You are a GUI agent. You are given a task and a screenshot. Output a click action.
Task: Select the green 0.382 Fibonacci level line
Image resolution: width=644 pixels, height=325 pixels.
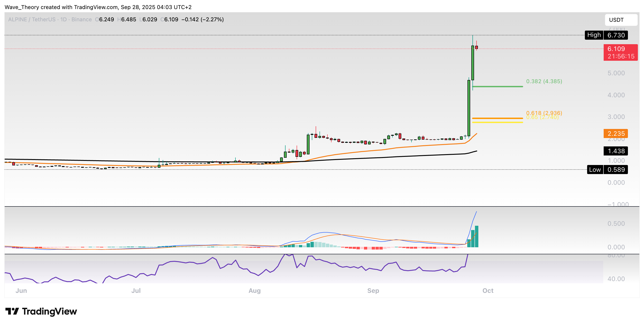tap(497, 87)
